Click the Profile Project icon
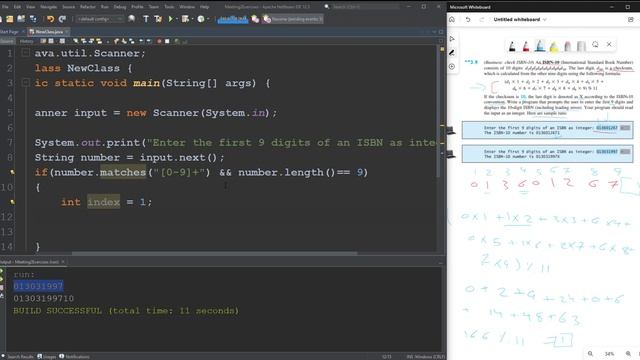The image size is (640, 360). point(201,19)
